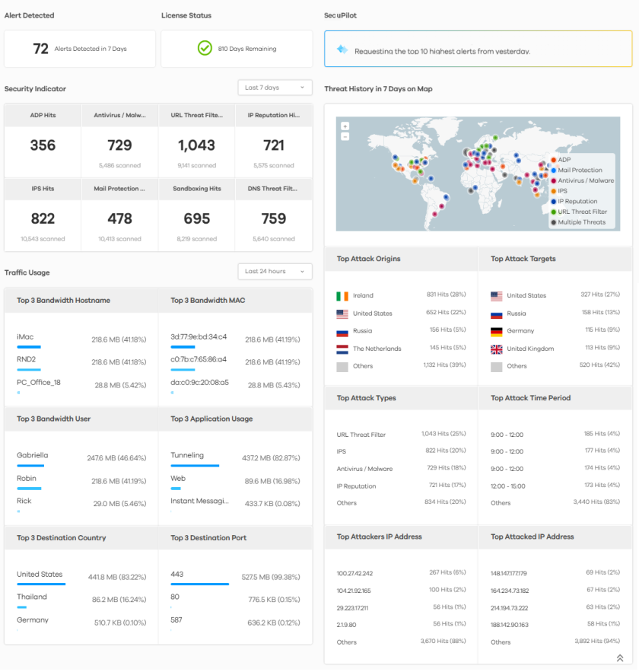Click the SecuPilot sparkle icon
The height and width of the screenshot is (672, 639).
(342, 50)
